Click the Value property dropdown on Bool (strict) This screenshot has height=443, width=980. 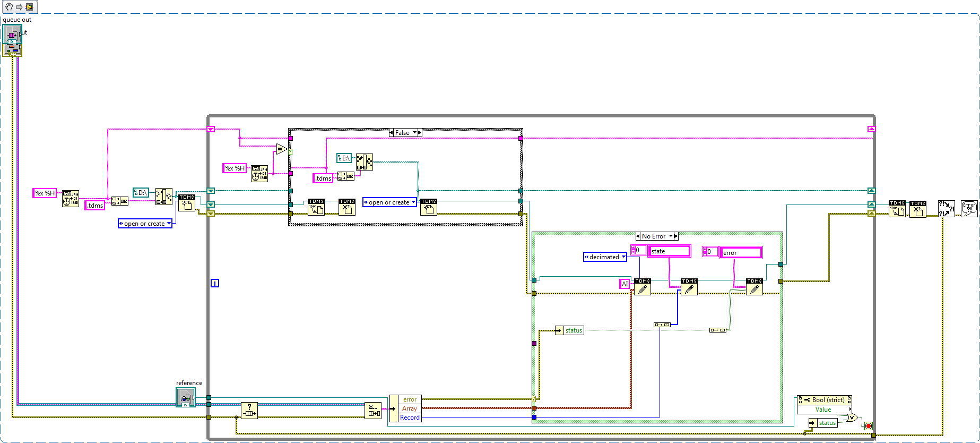pos(824,410)
